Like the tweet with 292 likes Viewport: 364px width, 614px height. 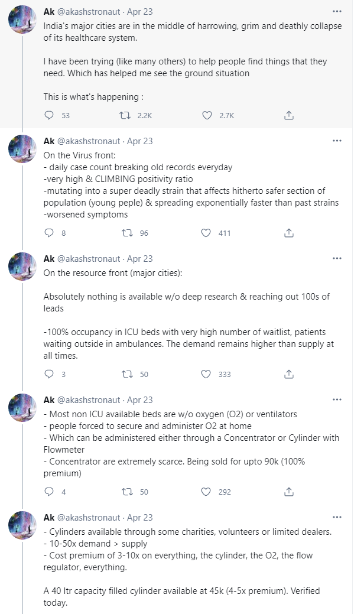pyautogui.click(x=207, y=492)
